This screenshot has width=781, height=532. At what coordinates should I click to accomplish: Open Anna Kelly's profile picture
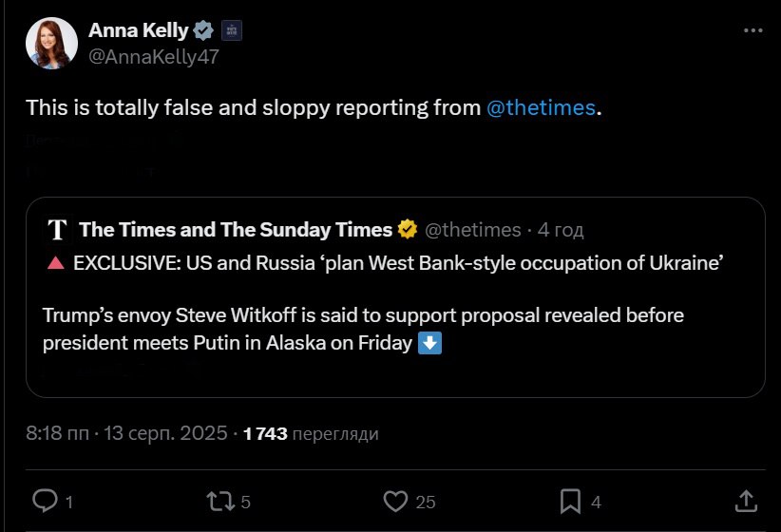point(52,43)
